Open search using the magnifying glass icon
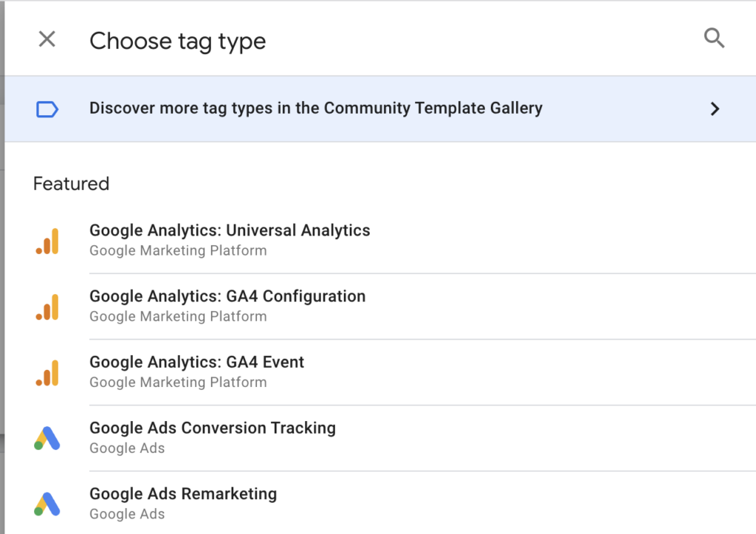This screenshot has width=756, height=534. (x=714, y=38)
